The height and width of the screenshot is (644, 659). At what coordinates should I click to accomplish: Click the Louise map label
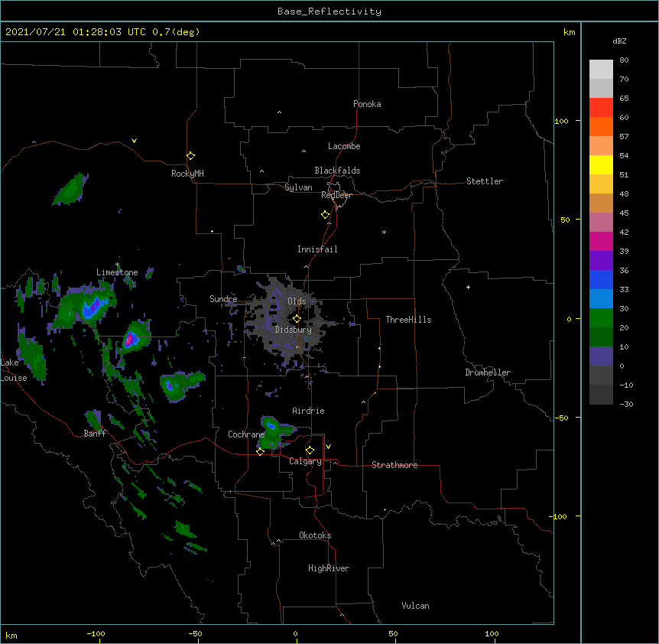click(14, 378)
